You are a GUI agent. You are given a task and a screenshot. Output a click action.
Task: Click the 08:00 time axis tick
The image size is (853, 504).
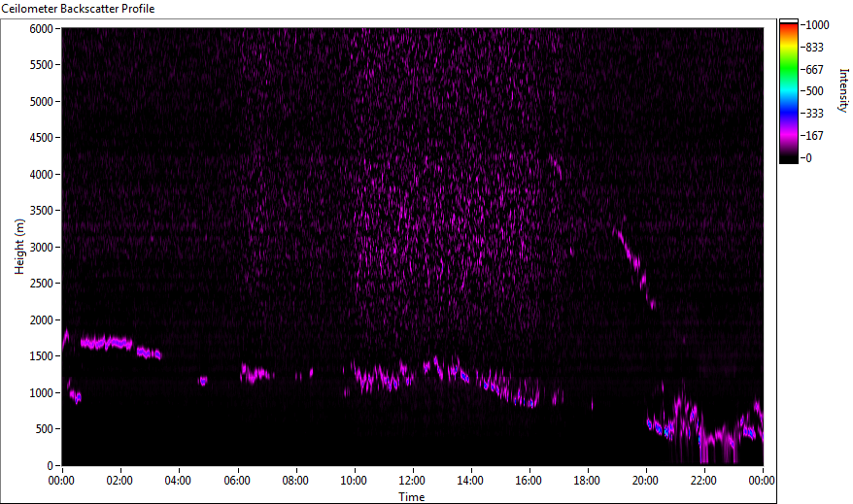(x=295, y=481)
